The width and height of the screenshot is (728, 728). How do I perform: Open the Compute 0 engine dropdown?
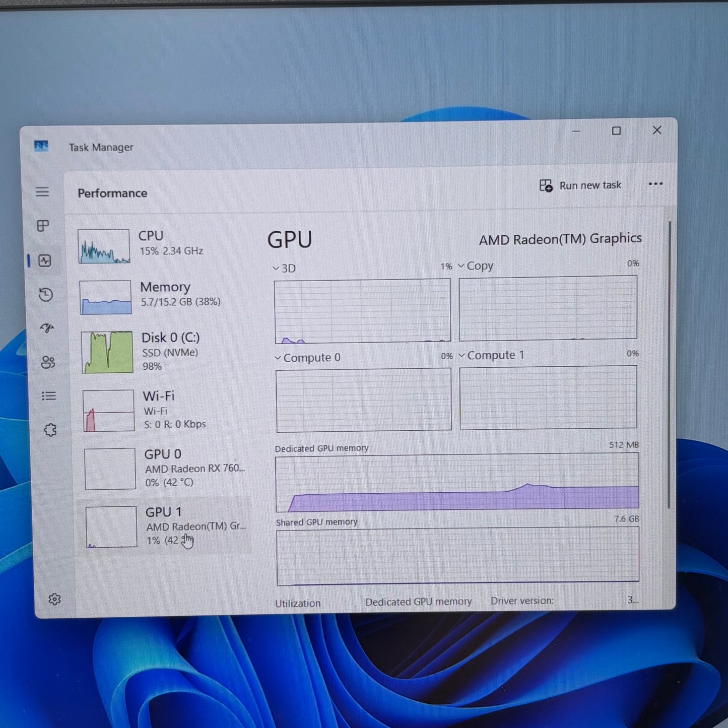point(308,358)
